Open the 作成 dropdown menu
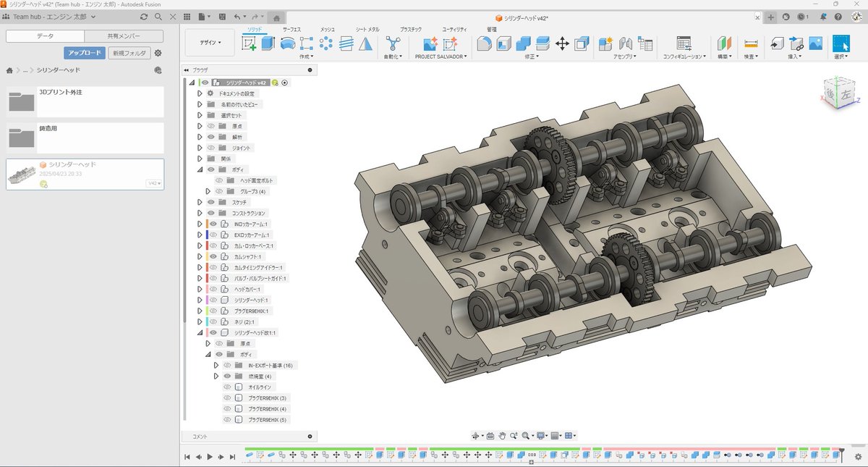Screen dimensions: 868x467 [307, 56]
